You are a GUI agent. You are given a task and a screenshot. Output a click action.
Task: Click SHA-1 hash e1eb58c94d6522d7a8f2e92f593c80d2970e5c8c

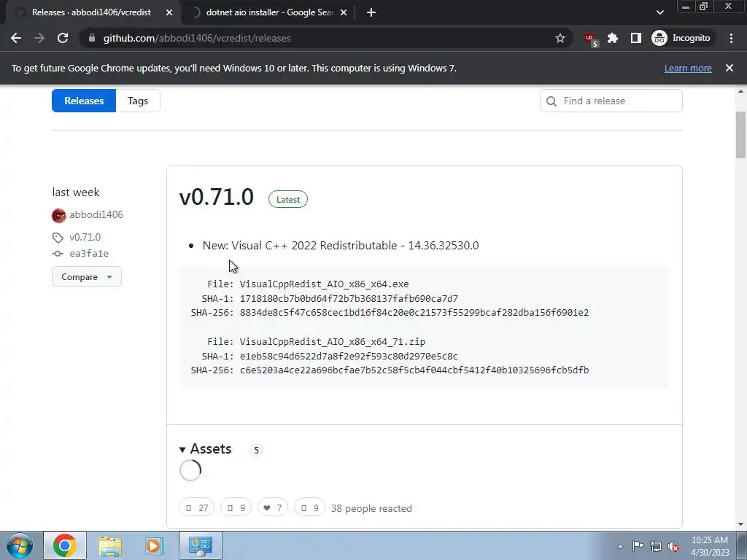[349, 356]
